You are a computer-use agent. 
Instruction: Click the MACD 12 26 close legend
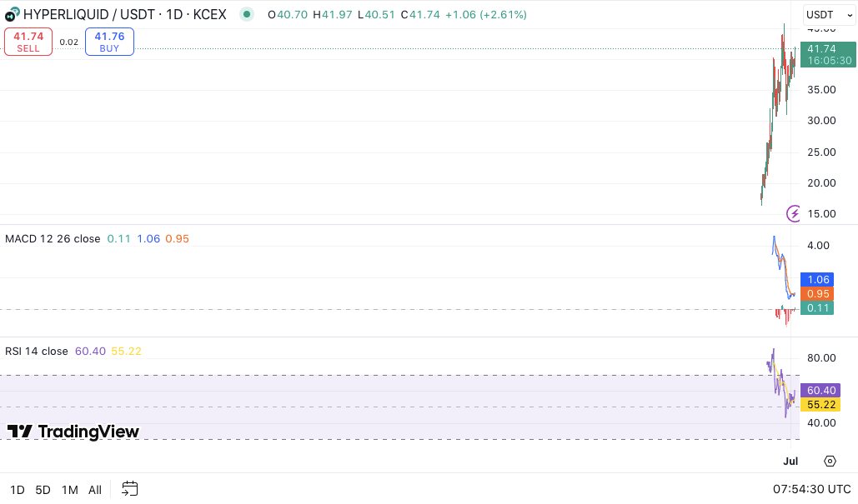tap(53, 239)
